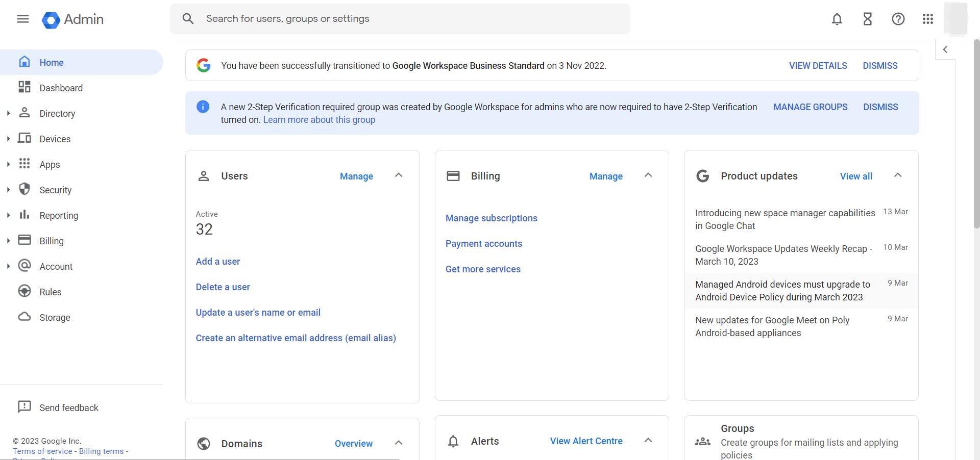Viewport: 980px width, 460px height.
Task: Expand the Reporting menu arrow
Action: coord(8,215)
